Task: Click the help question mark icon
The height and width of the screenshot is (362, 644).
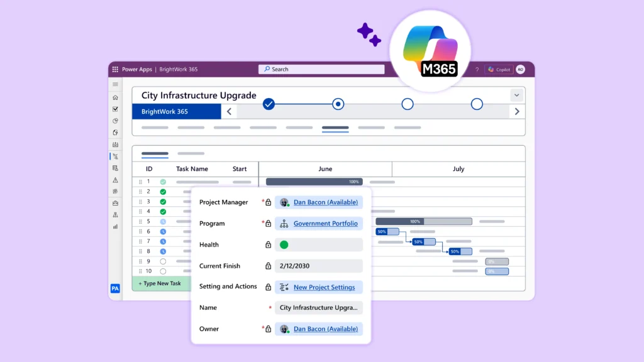Action: pos(477,70)
